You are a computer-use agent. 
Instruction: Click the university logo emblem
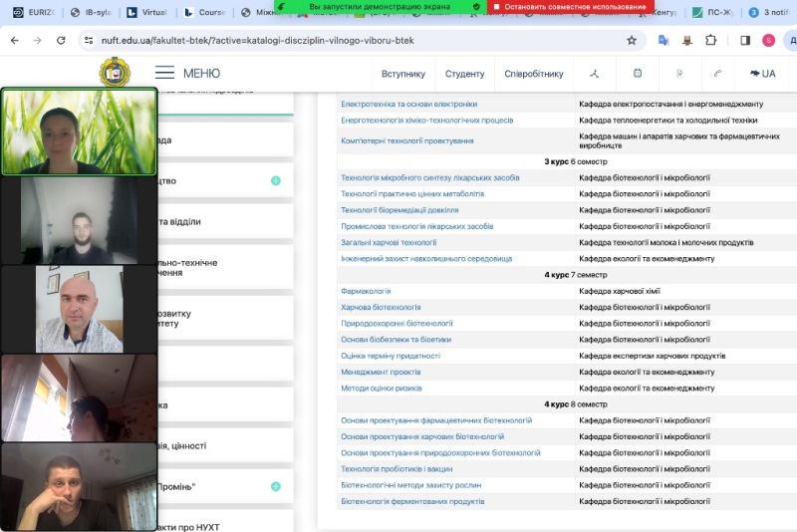[115, 73]
